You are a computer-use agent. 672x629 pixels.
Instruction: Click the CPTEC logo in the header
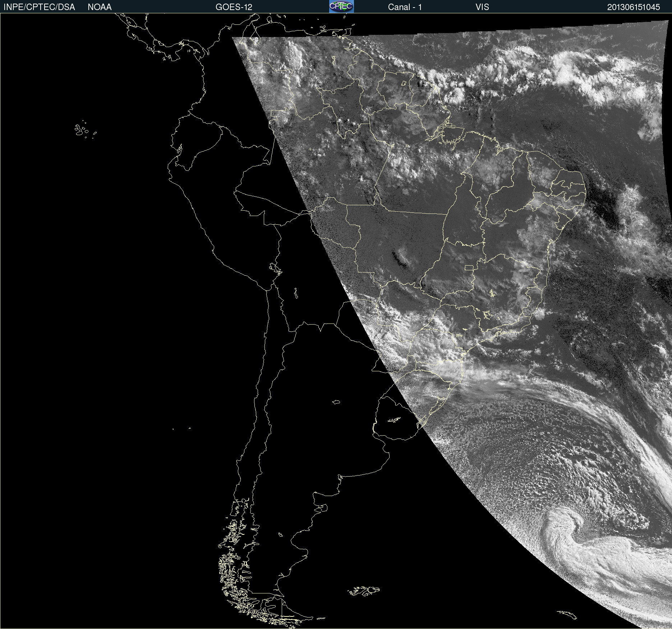pyautogui.click(x=341, y=6)
